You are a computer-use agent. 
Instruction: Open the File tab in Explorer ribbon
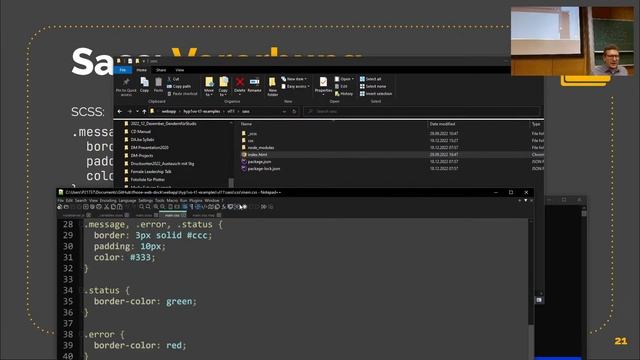coord(123,70)
